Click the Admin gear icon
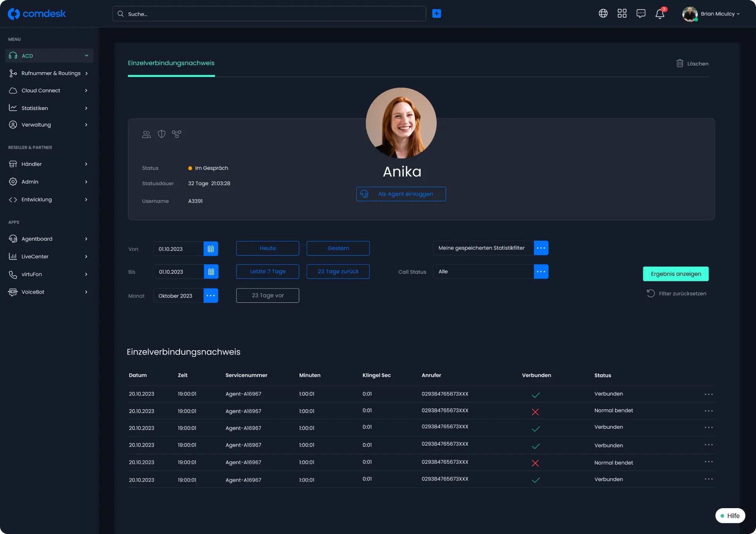This screenshot has width=756, height=534. (x=13, y=182)
